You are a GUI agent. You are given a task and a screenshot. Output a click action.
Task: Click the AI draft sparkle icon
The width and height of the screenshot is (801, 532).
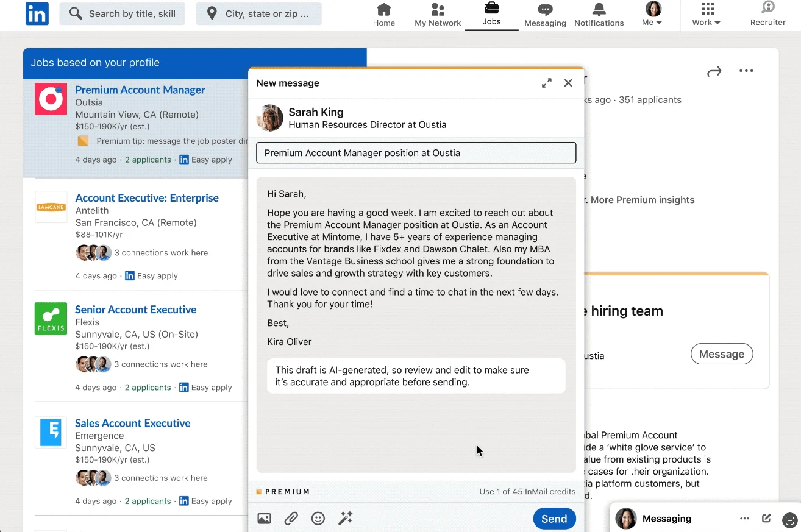pos(346,518)
